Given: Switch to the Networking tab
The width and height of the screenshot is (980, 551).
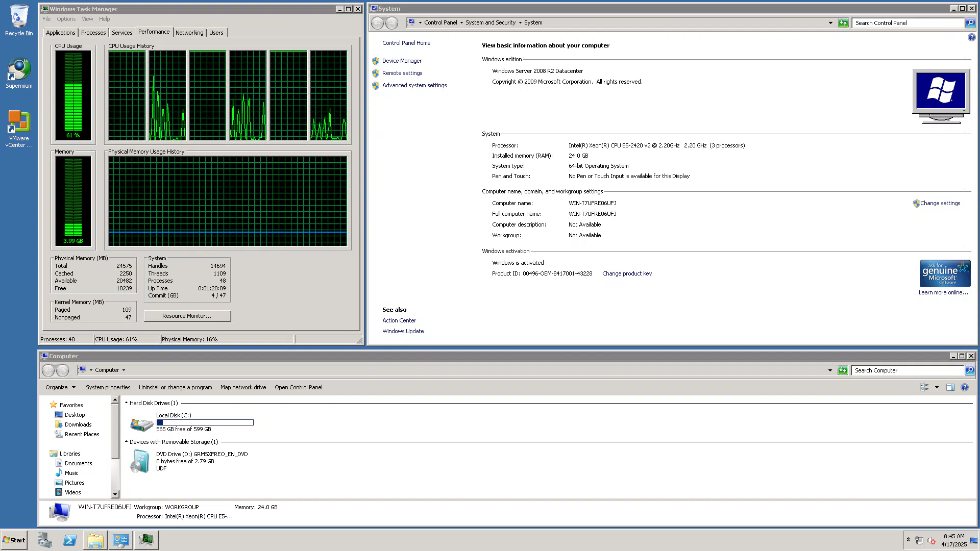Looking at the screenshot, I should (x=189, y=33).
